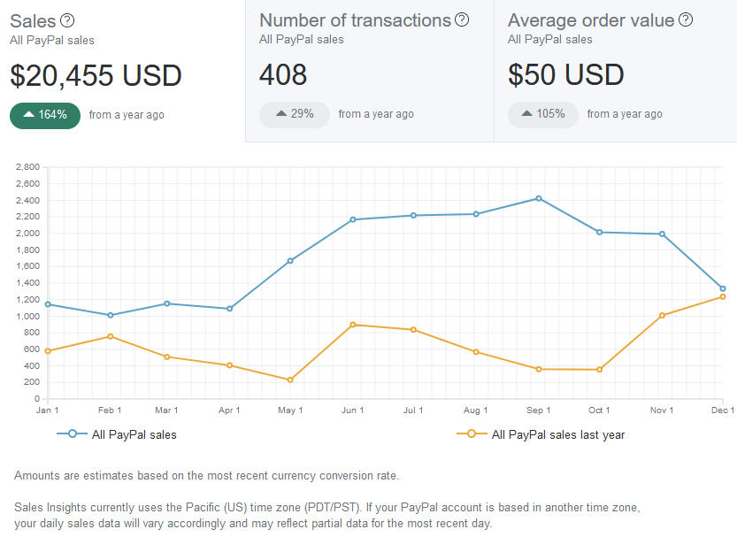
Task: Click the green 164% change badge
Action: [x=45, y=115]
